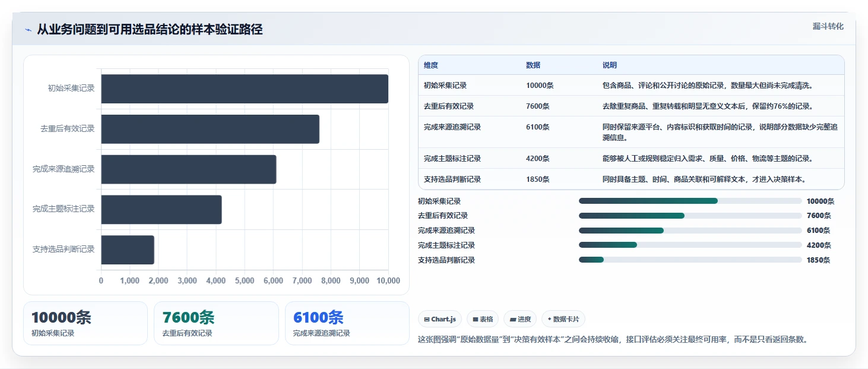Image resolution: width=868 pixels, height=369 pixels.
Task: Click the 数据 column header in the table
Action: click(533, 65)
